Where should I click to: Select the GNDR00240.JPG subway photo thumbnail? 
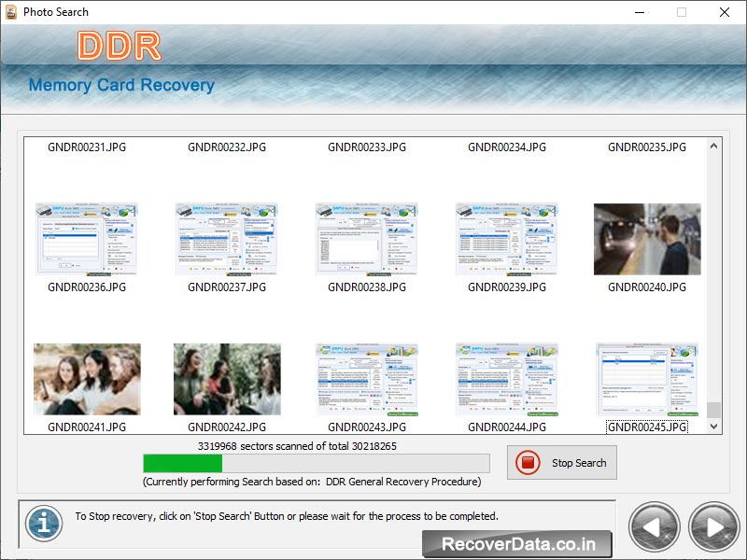click(x=647, y=238)
